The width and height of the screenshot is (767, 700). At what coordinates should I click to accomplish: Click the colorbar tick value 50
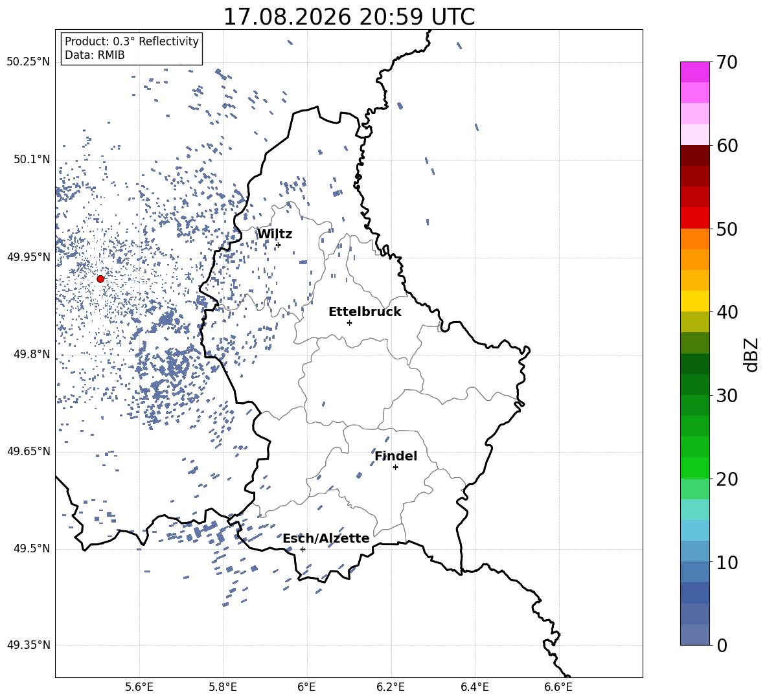tap(727, 229)
